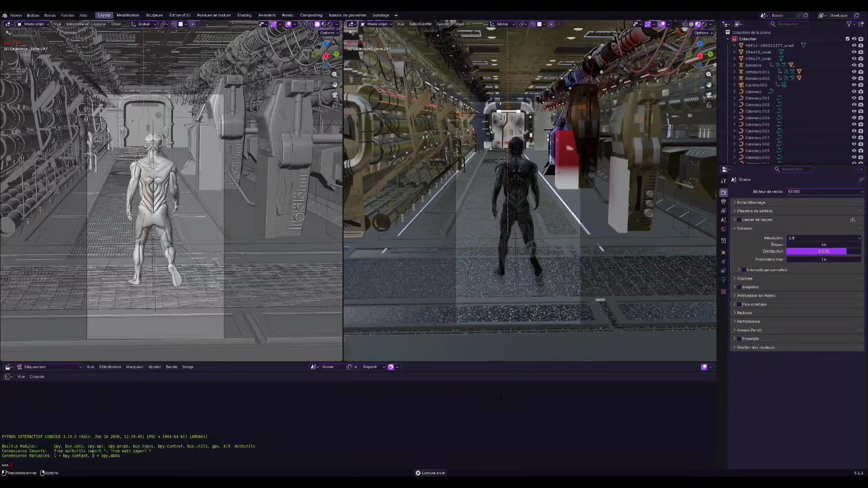The width and height of the screenshot is (868, 488).
Task: Click the Étapes 64 value field
Action: tap(824, 244)
